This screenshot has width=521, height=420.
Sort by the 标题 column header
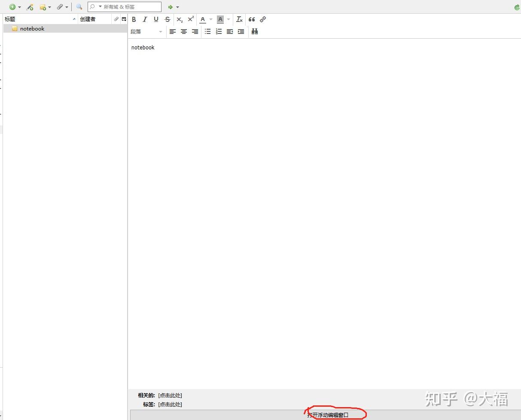pos(40,19)
